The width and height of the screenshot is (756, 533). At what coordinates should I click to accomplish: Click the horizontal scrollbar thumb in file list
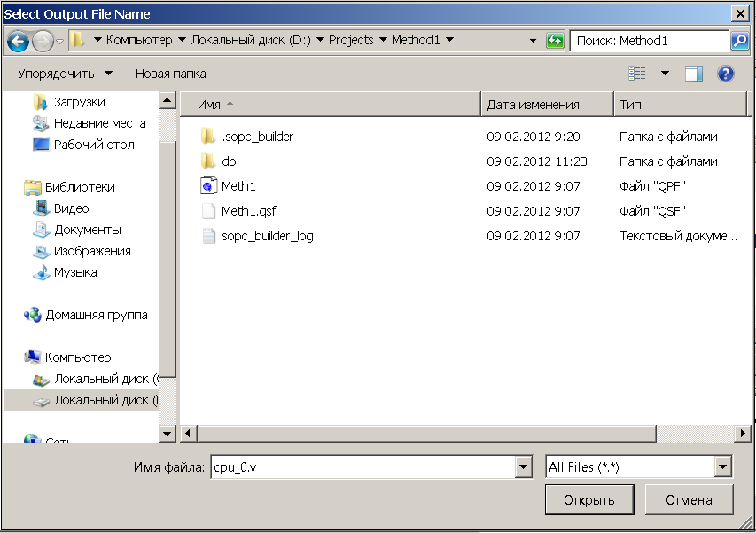coord(426,434)
